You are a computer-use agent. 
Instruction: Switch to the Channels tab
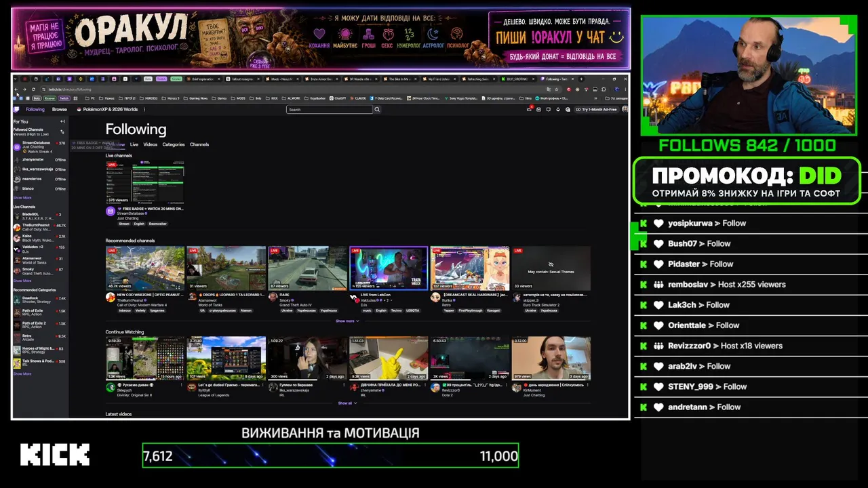pos(199,144)
